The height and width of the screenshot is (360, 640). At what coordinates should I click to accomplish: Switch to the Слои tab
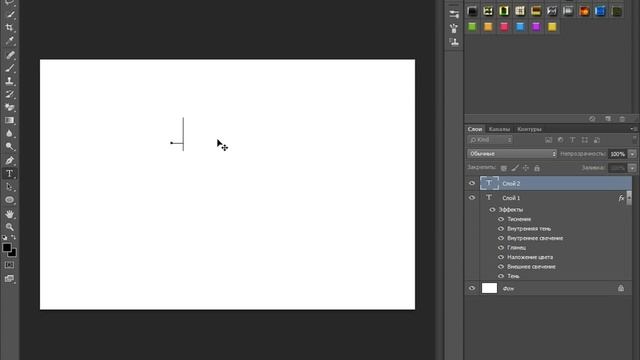[475, 129]
